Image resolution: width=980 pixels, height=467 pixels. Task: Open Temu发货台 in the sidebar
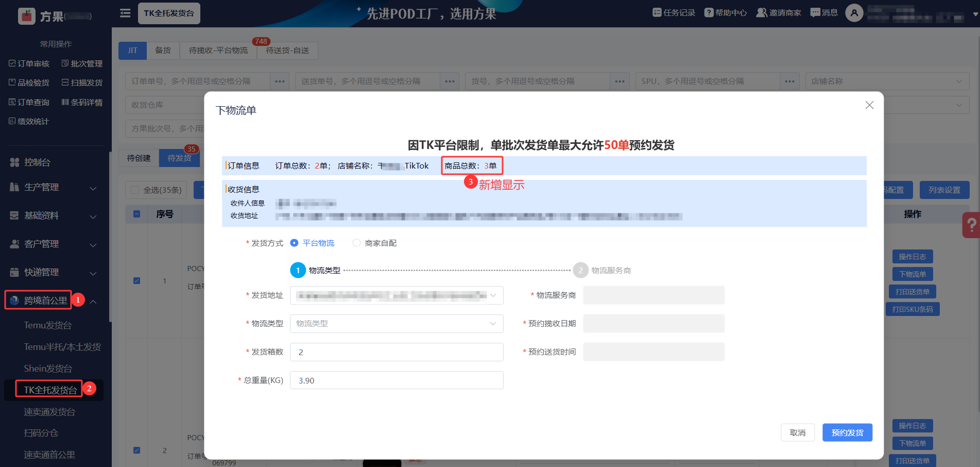click(48, 325)
